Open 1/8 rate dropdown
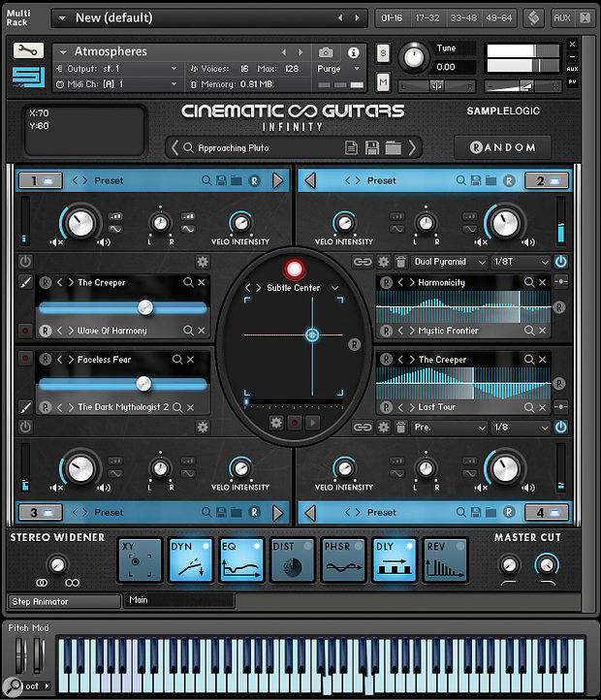The height and width of the screenshot is (700, 601). pyautogui.click(x=521, y=428)
